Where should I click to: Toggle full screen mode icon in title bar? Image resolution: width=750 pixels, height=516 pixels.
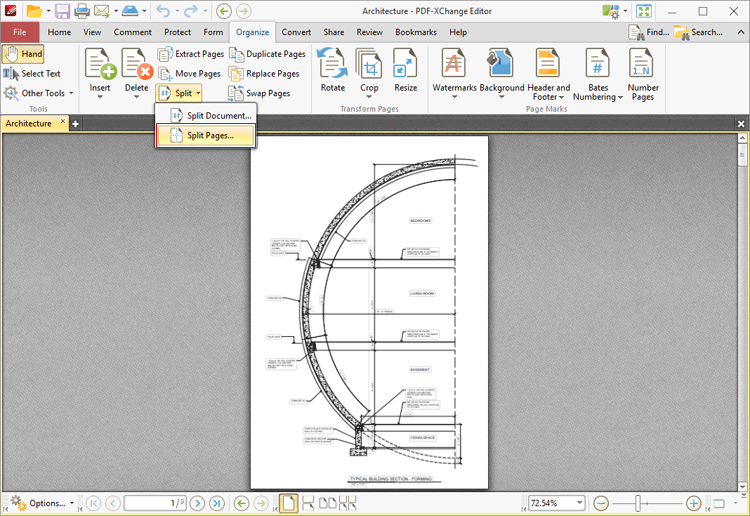pos(644,11)
